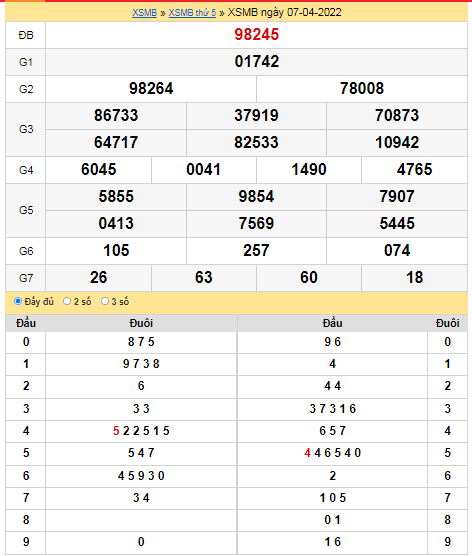Click G7 number 26
The width and height of the screenshot is (472, 556).
point(99,278)
